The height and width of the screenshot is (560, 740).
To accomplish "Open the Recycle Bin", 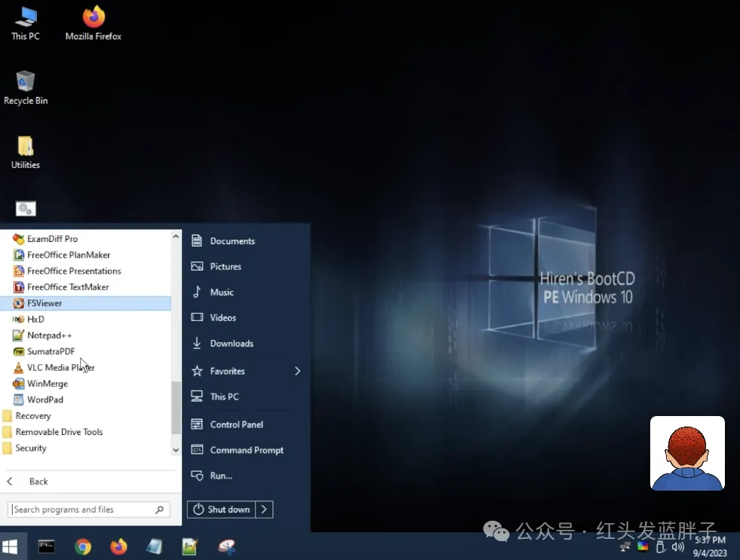I will tap(26, 88).
